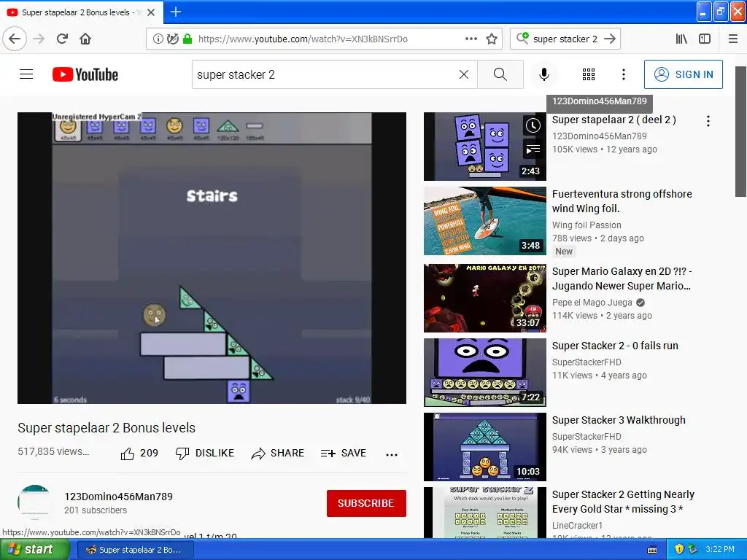This screenshot has height=560, width=747.
Task: Open the browser home page
Action: pos(85,39)
